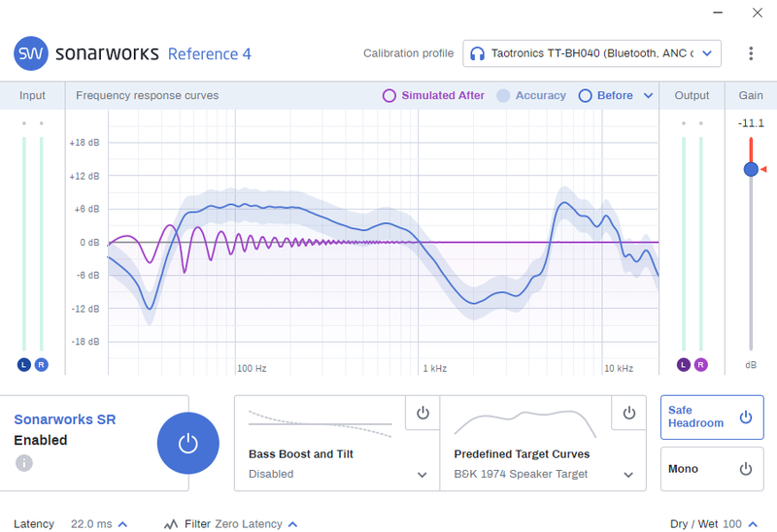
Task: Open the three-dot options menu
Action: tap(751, 53)
